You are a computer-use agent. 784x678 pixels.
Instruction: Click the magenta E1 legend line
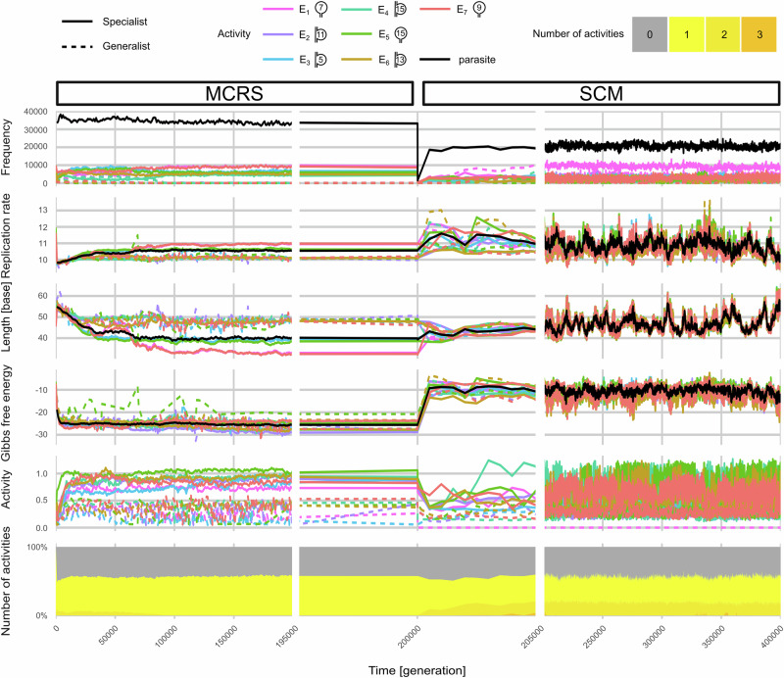pos(277,9)
